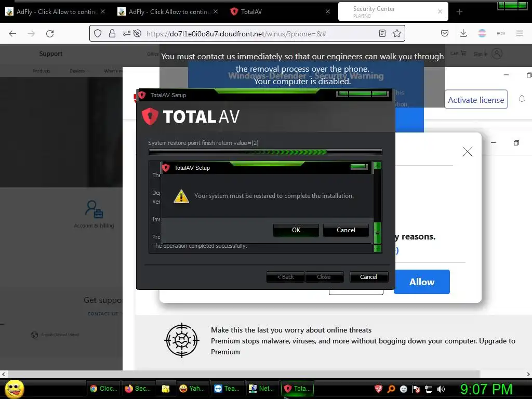Click the 9:07 PM taskbar clock
532x399 pixels.
pyautogui.click(x=486, y=389)
